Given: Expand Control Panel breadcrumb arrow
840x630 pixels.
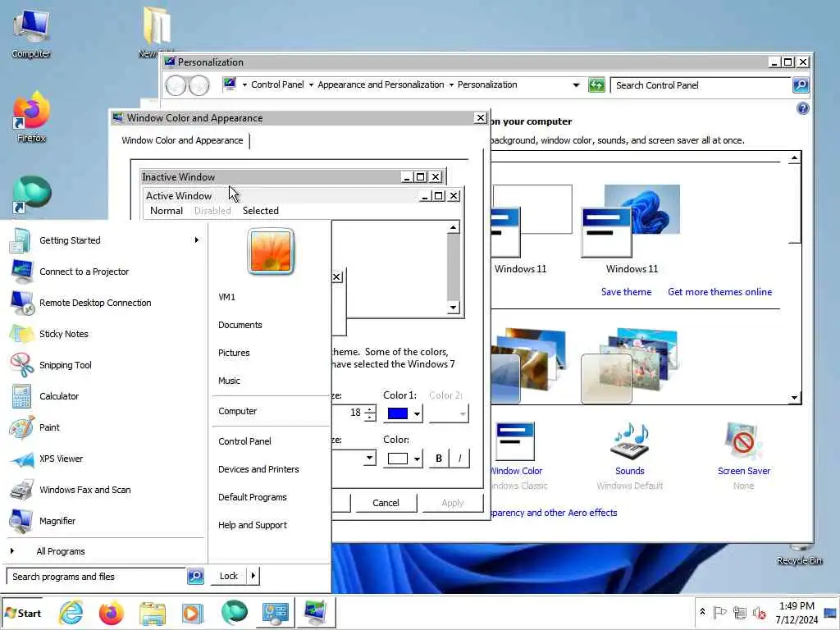Looking at the screenshot, I should coord(311,84).
